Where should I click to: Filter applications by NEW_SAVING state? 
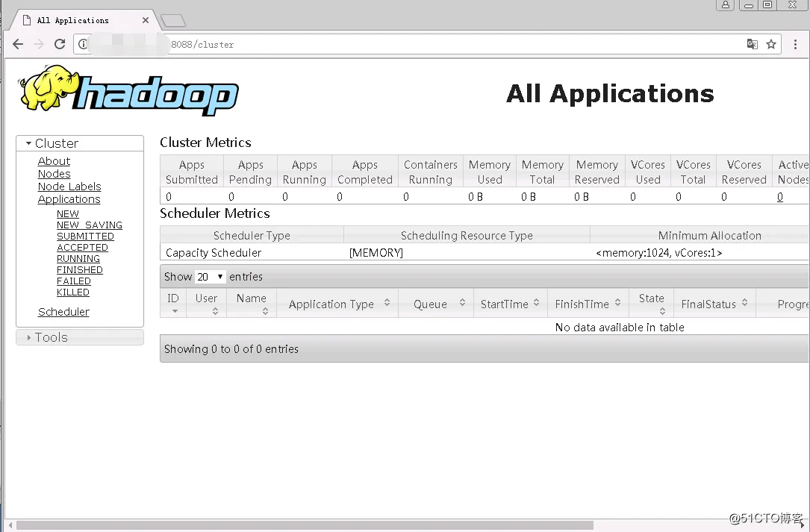[x=90, y=225]
